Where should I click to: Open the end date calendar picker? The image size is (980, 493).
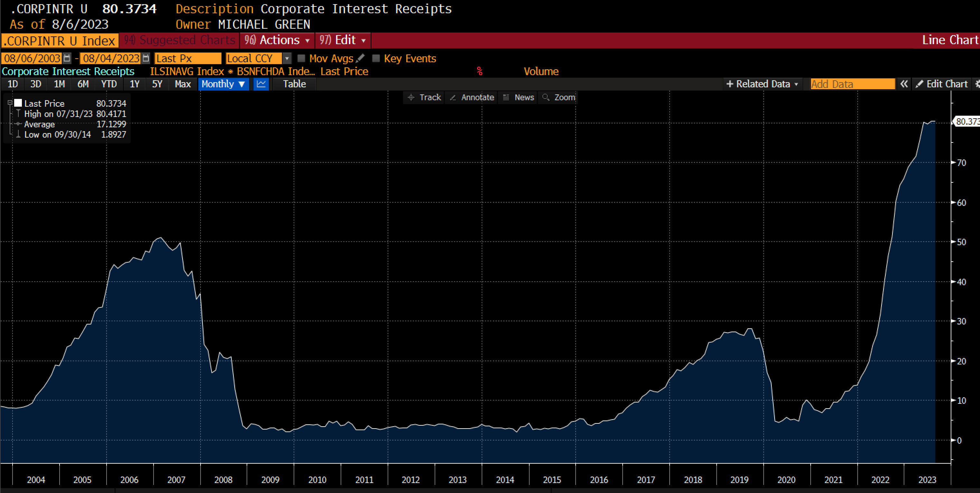click(x=146, y=58)
